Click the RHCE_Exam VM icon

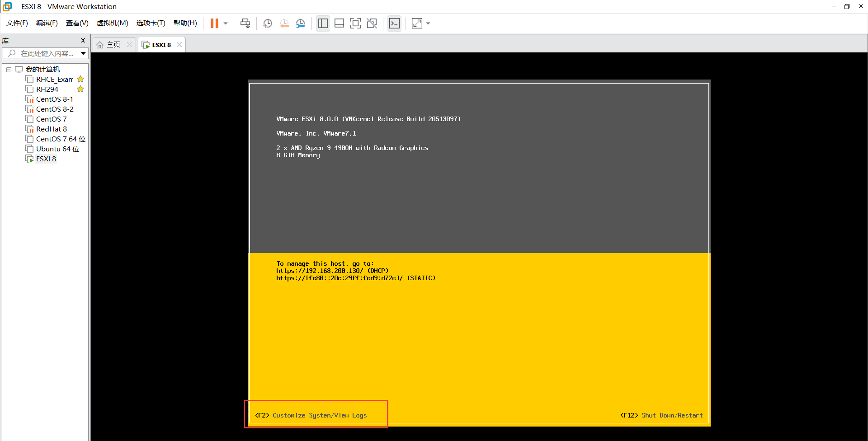pos(29,80)
